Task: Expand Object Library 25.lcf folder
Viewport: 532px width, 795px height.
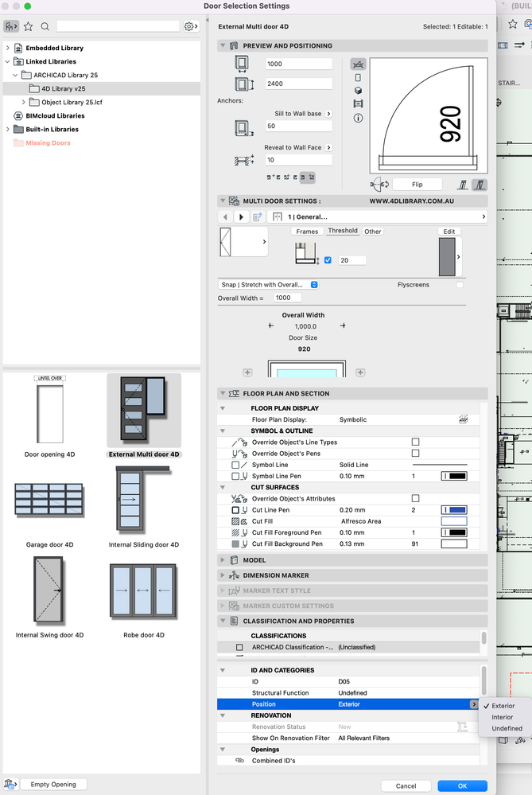Action: pyautogui.click(x=23, y=102)
